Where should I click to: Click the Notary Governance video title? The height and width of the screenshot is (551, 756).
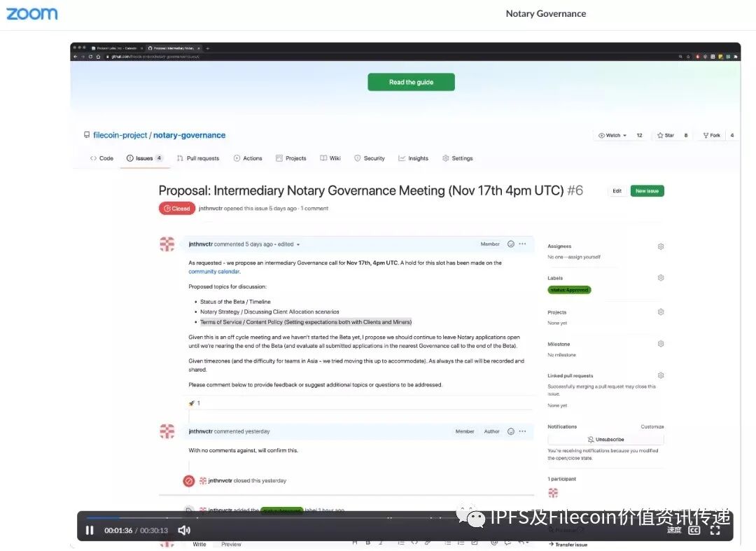546,13
